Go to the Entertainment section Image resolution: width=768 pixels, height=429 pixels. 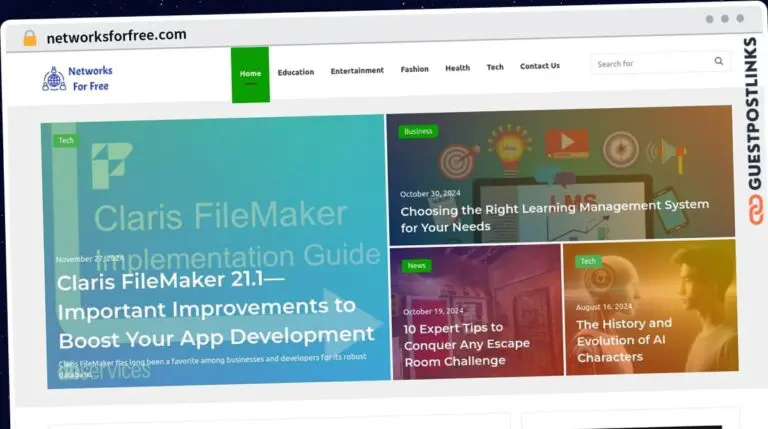[x=357, y=71]
